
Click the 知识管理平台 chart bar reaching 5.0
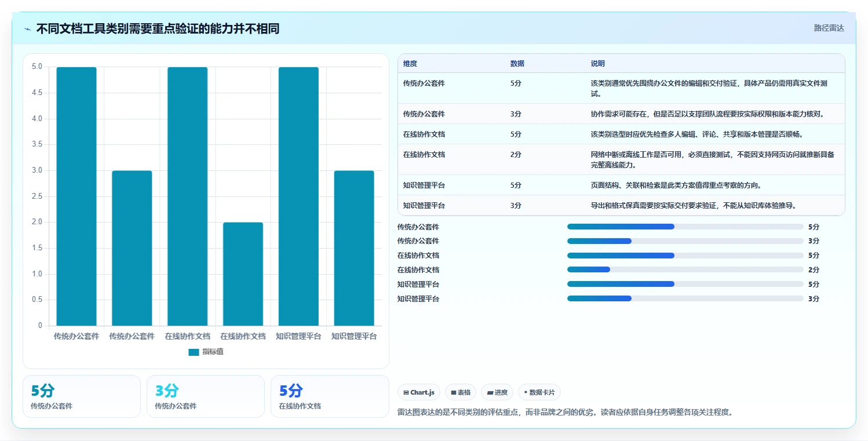coord(298,196)
